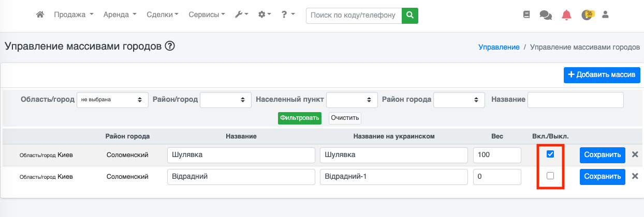Click the Управление breadcrumb link
644x217 pixels.
tap(499, 47)
